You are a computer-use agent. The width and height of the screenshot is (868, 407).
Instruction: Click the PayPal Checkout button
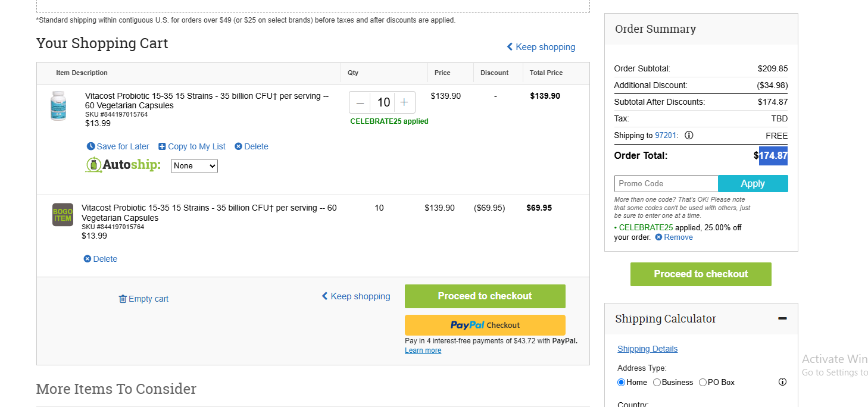coord(485,325)
